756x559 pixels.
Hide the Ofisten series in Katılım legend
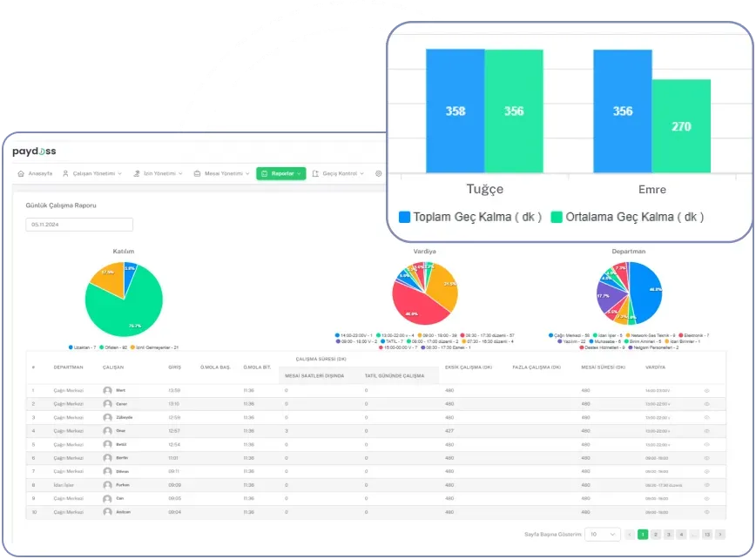point(113,347)
